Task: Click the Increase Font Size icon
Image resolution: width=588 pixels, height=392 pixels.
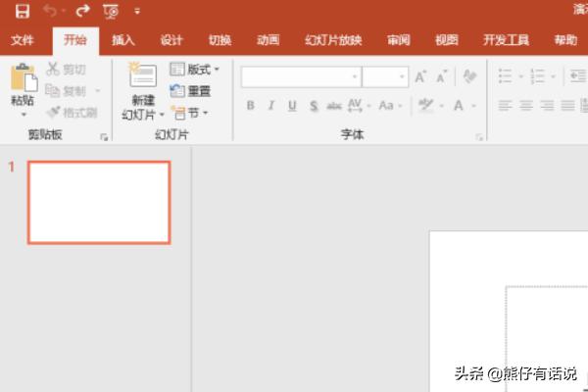Action: (x=420, y=76)
